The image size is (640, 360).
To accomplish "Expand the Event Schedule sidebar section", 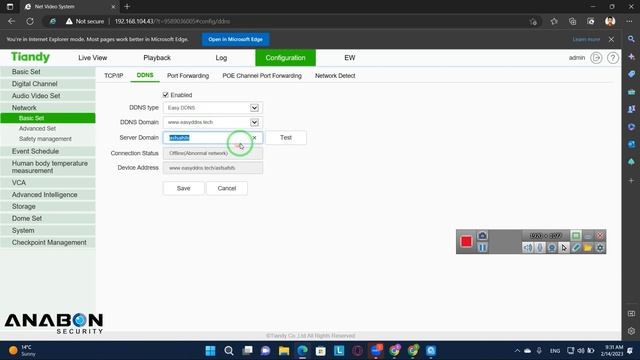I will (x=48, y=151).
